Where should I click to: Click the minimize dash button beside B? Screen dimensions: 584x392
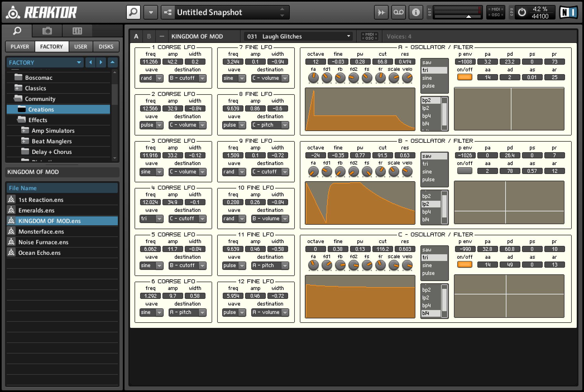(x=162, y=36)
